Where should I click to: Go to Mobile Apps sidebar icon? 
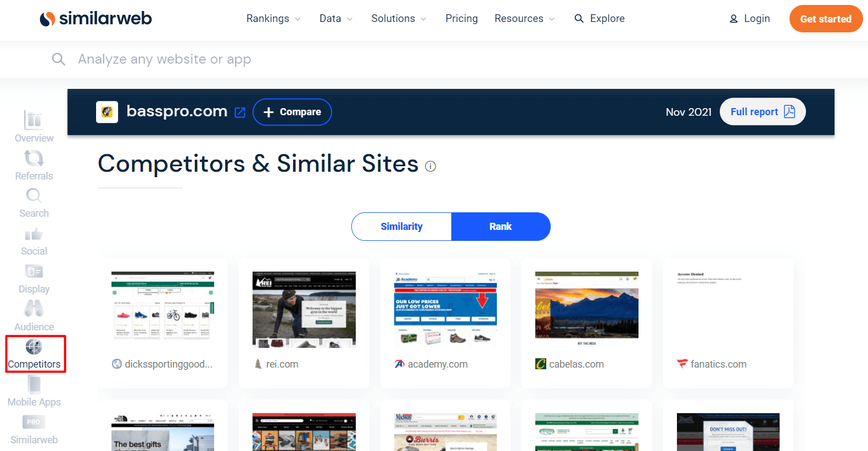pyautogui.click(x=34, y=384)
